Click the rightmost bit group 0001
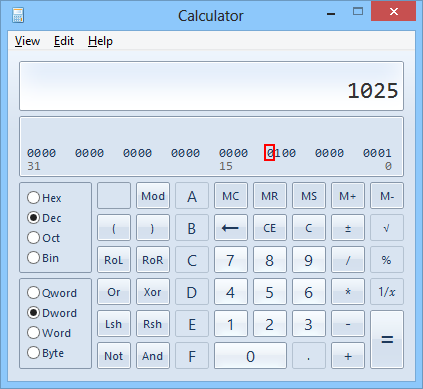This screenshot has width=423, height=389. click(x=377, y=153)
